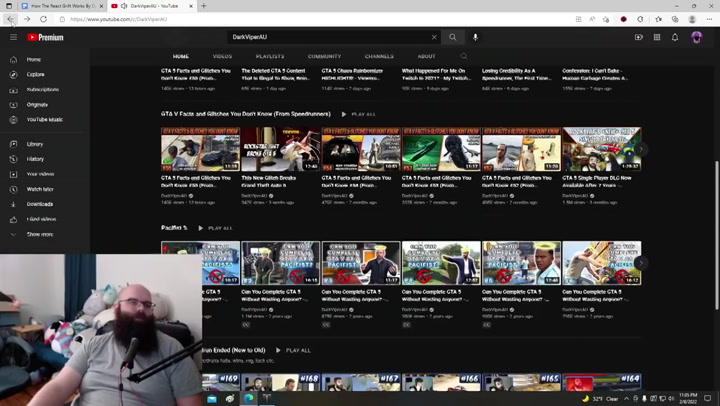Open the Create video icon
Screen dimensions: 720x406
coord(639,37)
